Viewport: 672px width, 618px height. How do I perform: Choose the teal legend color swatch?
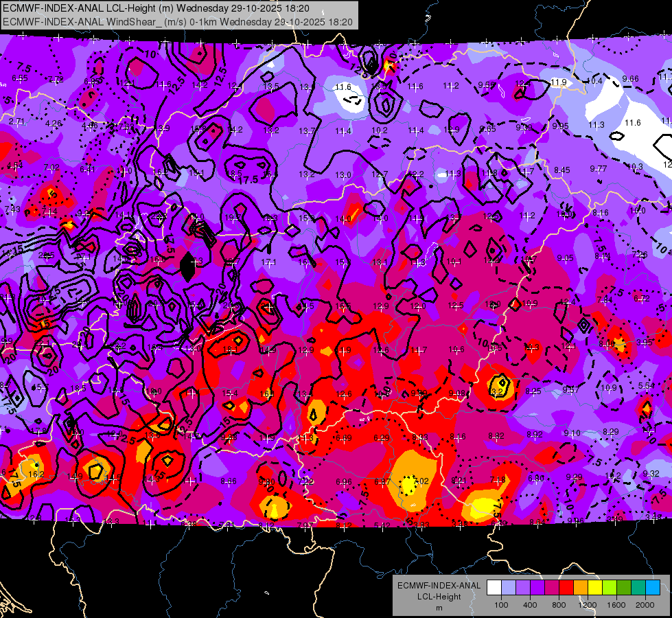click(638, 588)
